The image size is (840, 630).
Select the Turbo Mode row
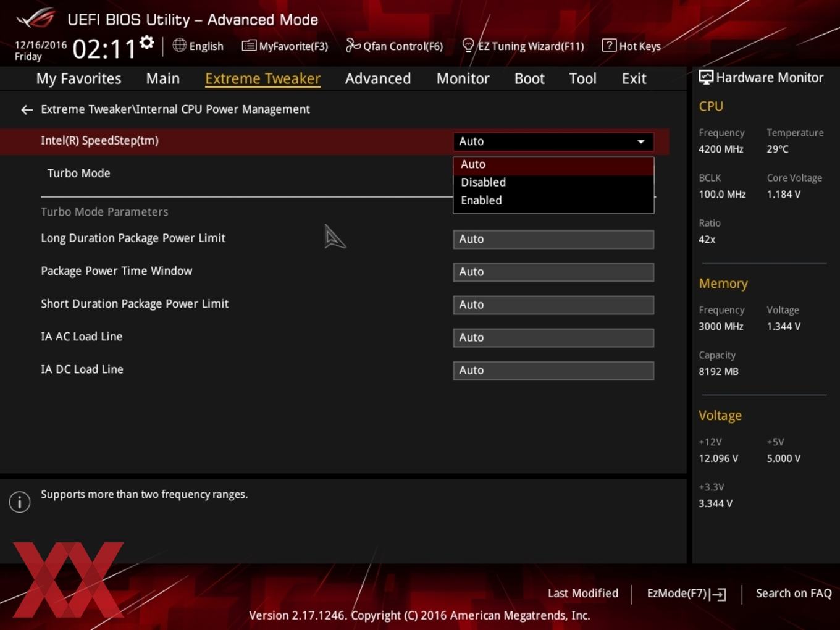coord(79,174)
